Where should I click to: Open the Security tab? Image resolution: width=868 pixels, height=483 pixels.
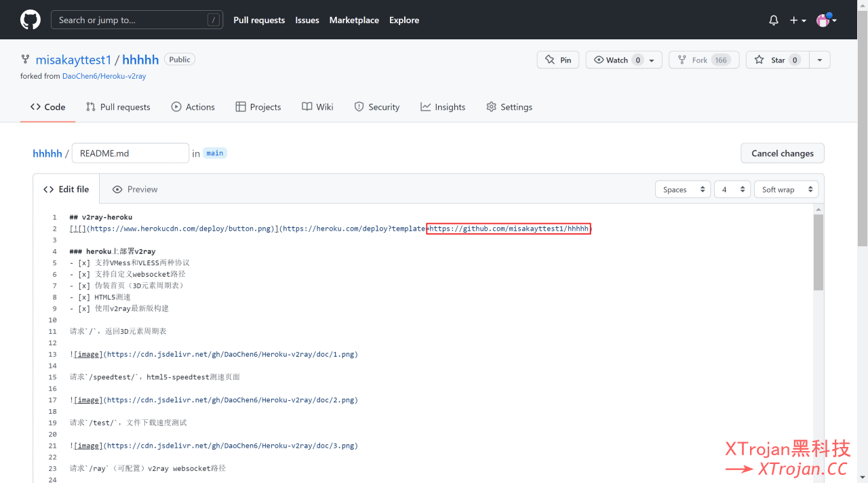pyautogui.click(x=377, y=107)
